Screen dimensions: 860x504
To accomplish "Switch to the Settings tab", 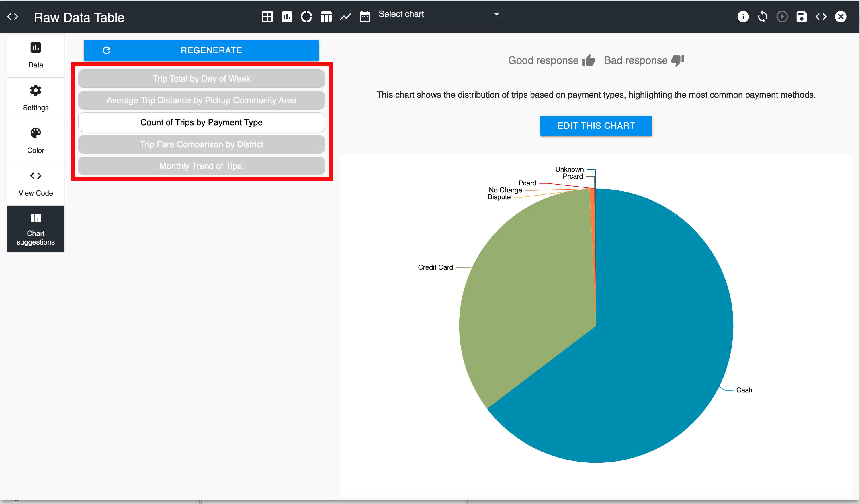I will (36, 98).
